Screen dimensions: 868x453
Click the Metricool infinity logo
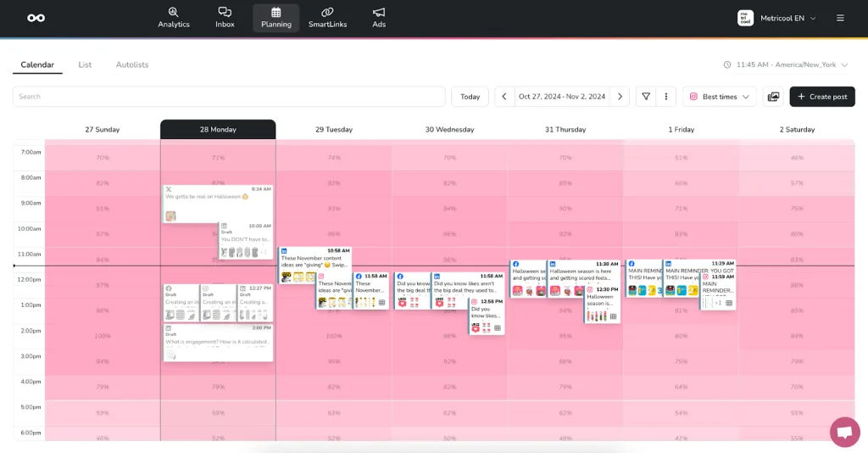point(36,18)
